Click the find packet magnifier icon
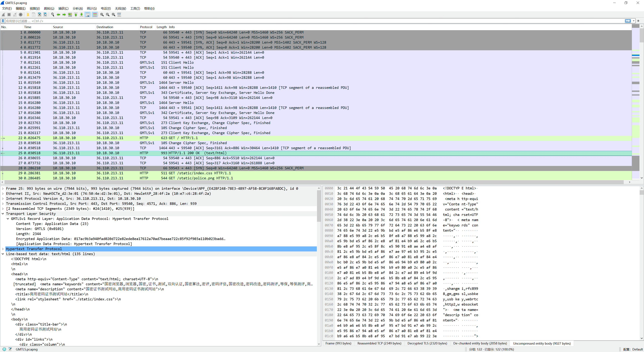 [52, 14]
